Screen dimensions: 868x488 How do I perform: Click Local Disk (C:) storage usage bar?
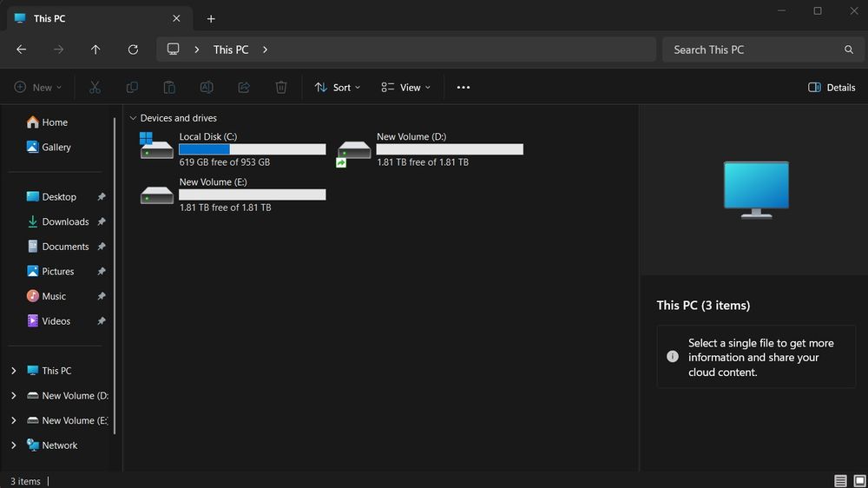[253, 149]
